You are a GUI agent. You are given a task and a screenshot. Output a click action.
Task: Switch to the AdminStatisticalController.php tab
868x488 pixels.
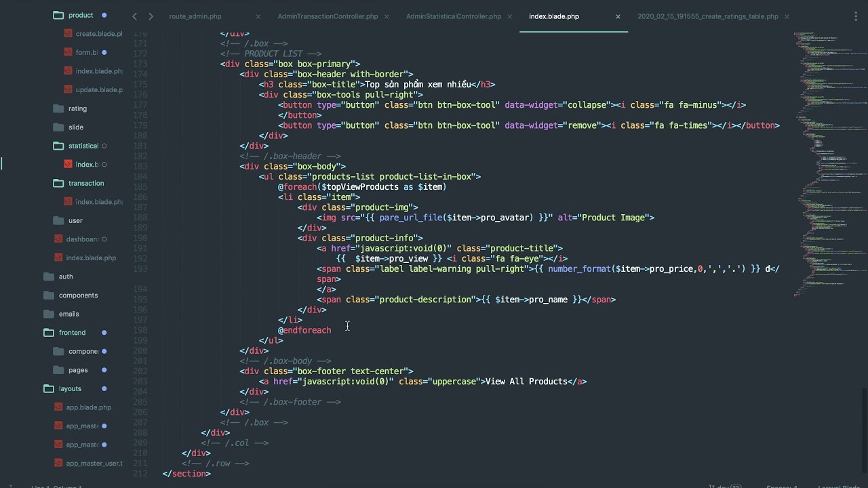point(454,16)
